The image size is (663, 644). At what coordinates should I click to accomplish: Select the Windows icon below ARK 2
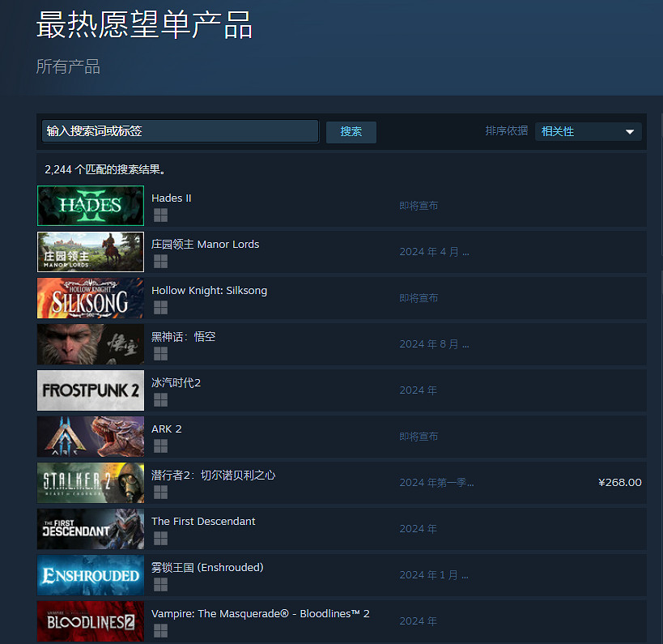(x=160, y=446)
